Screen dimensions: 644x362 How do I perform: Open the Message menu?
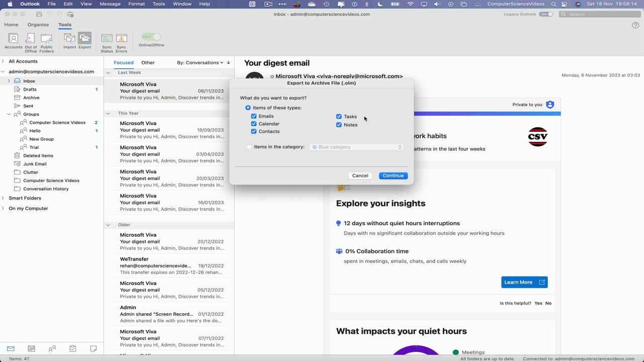110,4
